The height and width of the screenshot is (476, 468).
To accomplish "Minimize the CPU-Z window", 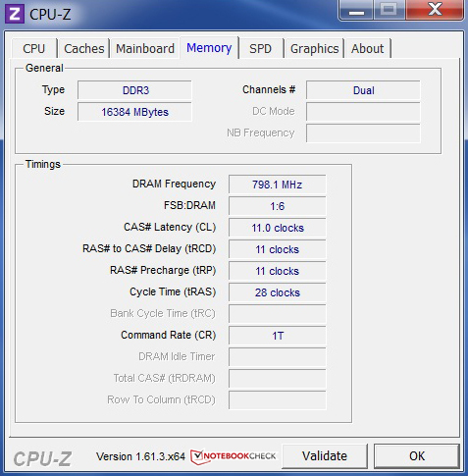I will 356,10.
